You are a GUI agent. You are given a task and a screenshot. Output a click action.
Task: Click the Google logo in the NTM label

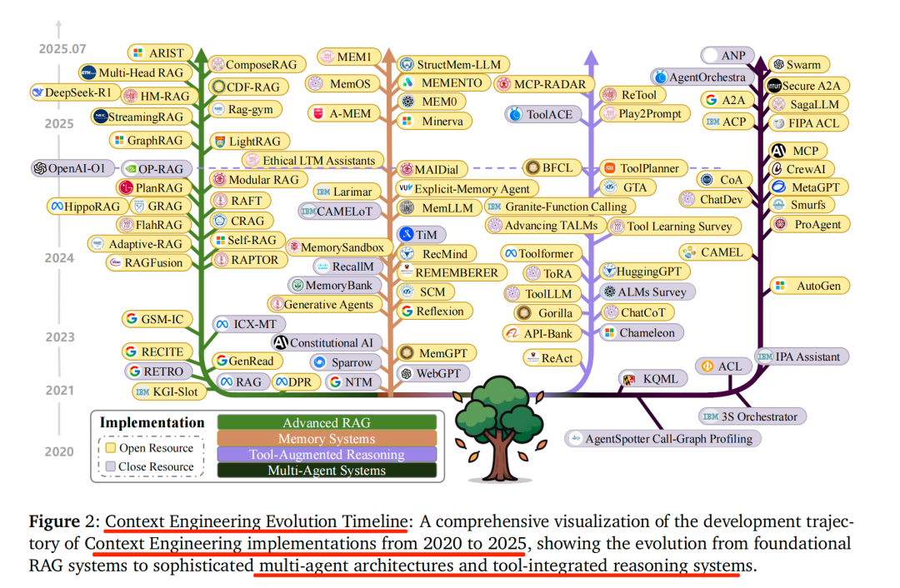[x=336, y=381]
